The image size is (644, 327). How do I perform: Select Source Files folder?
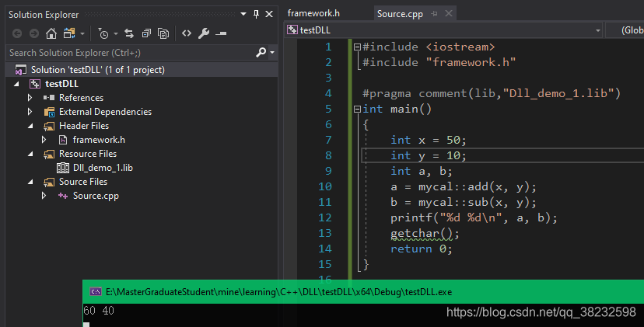pyautogui.click(x=83, y=181)
